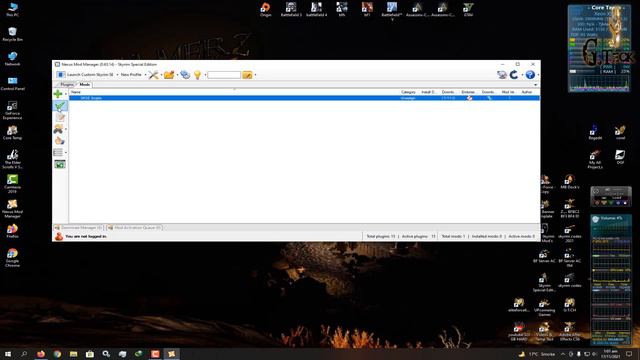Open Battlefield 3 desktop shortcut

point(291,9)
